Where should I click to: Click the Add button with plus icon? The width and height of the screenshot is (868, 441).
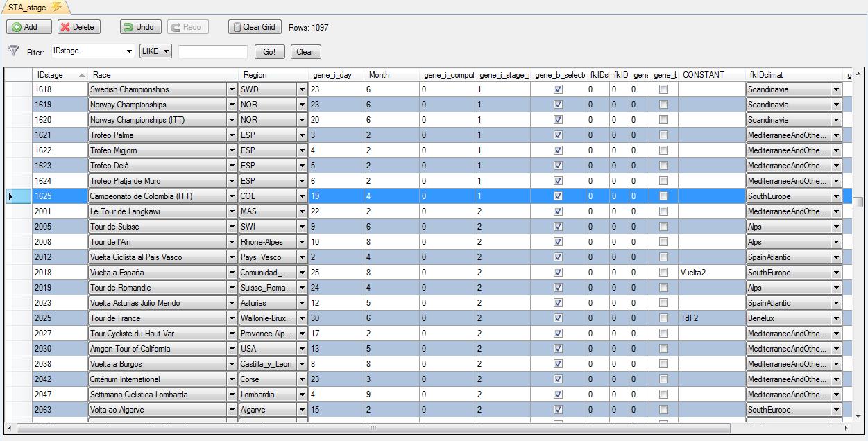[x=29, y=27]
